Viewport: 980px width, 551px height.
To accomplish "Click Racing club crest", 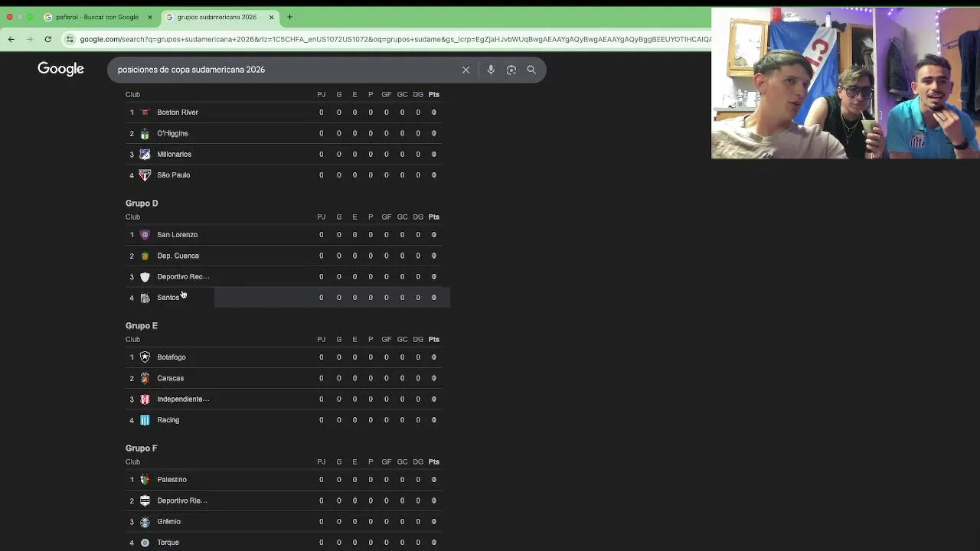I will point(145,420).
